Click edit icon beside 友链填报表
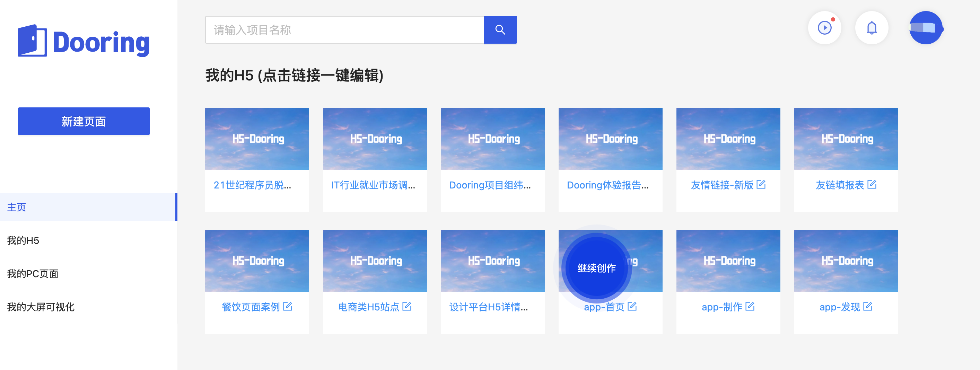The image size is (980, 370). click(x=872, y=184)
